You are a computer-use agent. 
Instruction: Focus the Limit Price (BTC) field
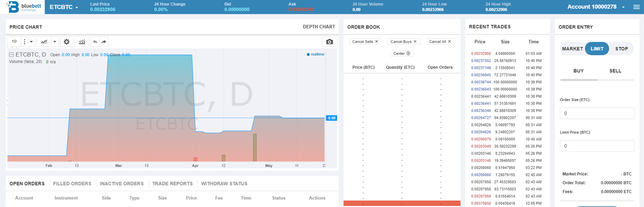pyautogui.click(x=597, y=146)
